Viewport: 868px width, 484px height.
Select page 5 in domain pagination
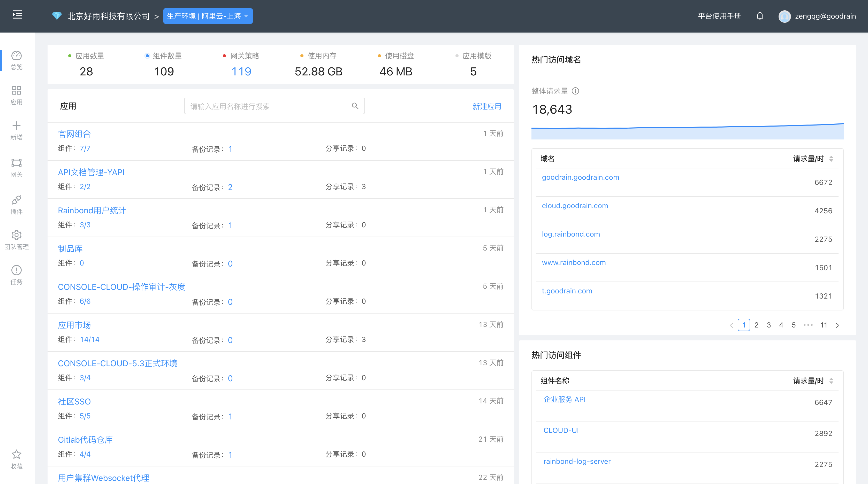tap(794, 325)
